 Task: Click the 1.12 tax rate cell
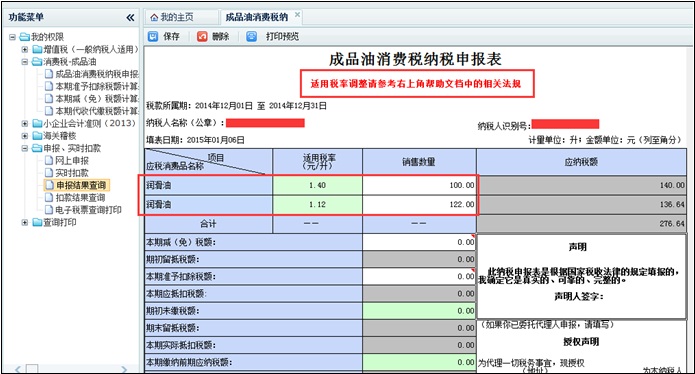click(317, 205)
